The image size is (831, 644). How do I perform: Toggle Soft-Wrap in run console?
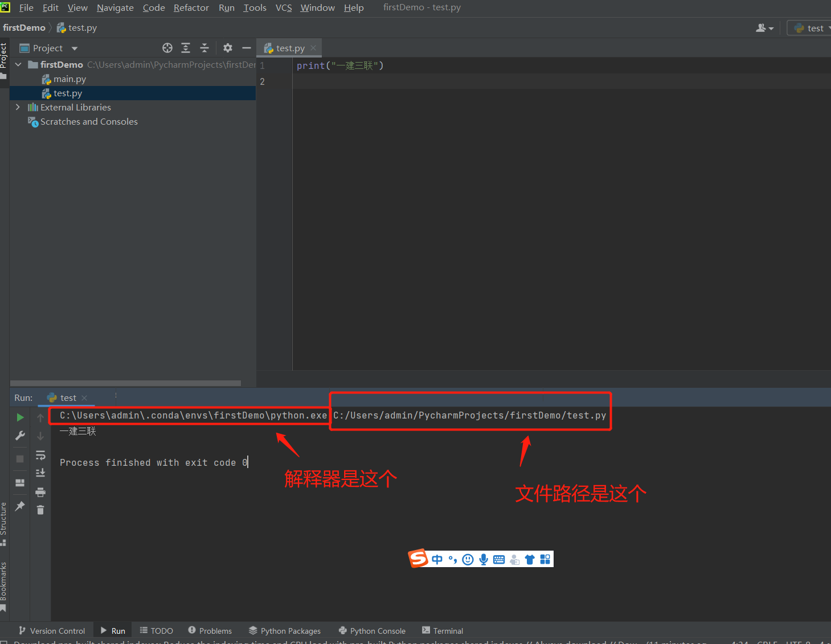pyautogui.click(x=40, y=455)
